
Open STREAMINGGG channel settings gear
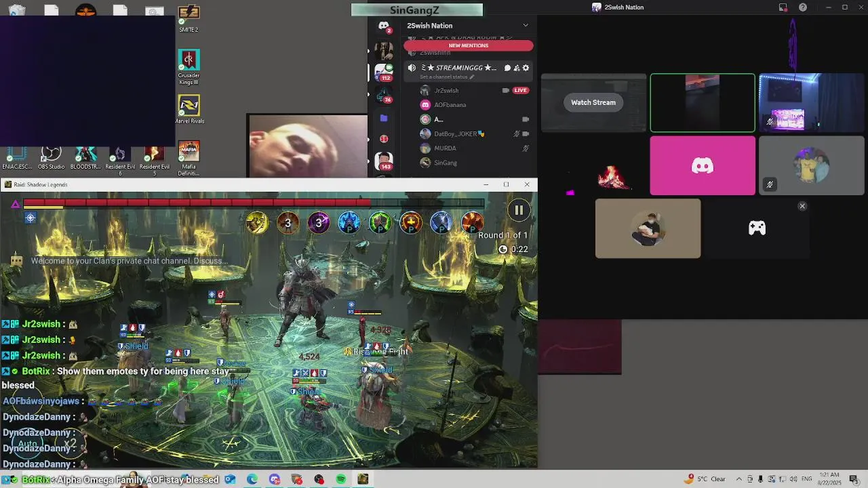[526, 68]
